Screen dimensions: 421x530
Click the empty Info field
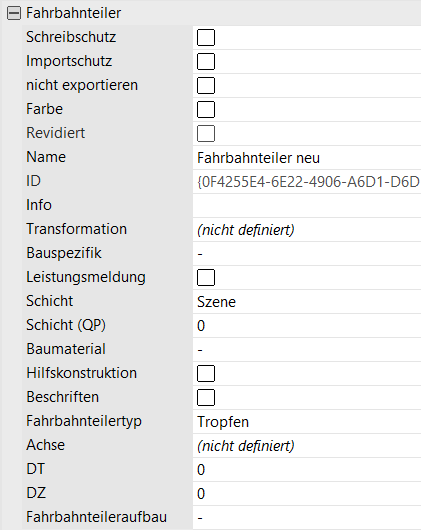307,206
